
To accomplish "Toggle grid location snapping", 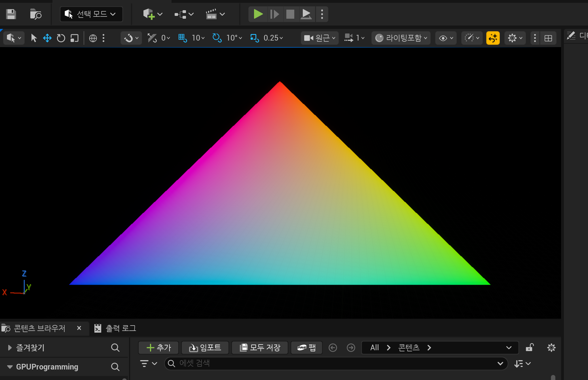I will 182,38.
